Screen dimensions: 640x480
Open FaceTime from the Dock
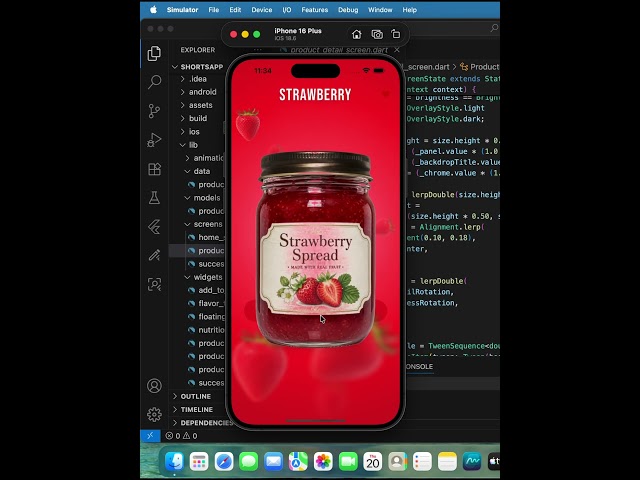coord(348,462)
